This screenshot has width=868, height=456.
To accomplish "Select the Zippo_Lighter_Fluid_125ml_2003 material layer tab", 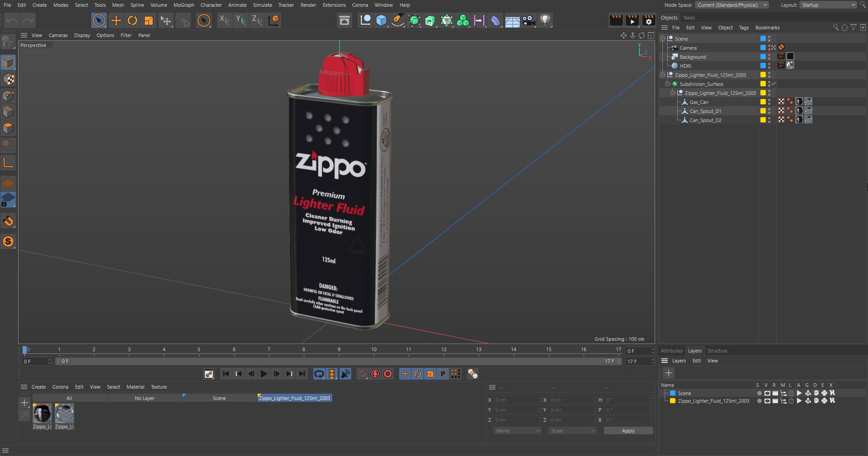I will click(x=295, y=398).
